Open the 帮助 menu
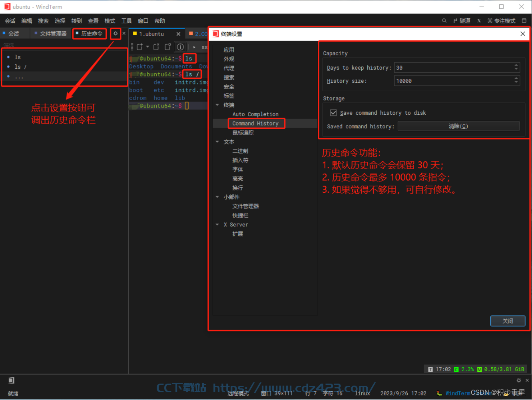532x400 pixels. 160,21
